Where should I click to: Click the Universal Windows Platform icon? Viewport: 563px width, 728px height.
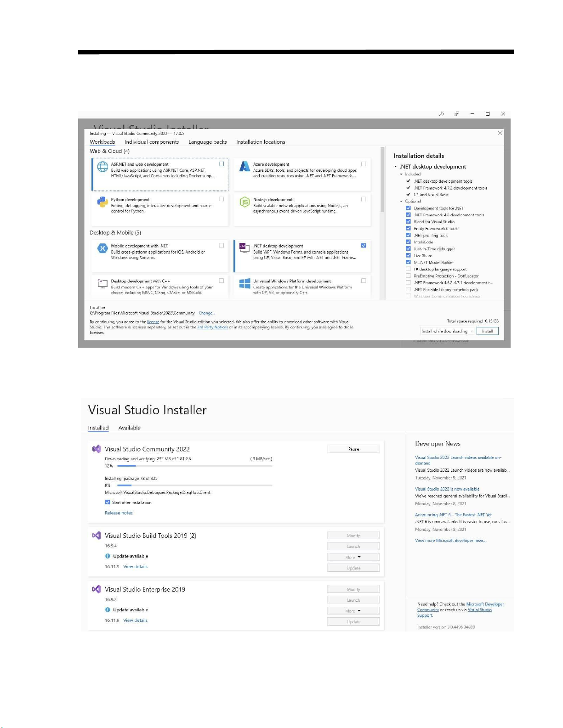tap(245, 284)
